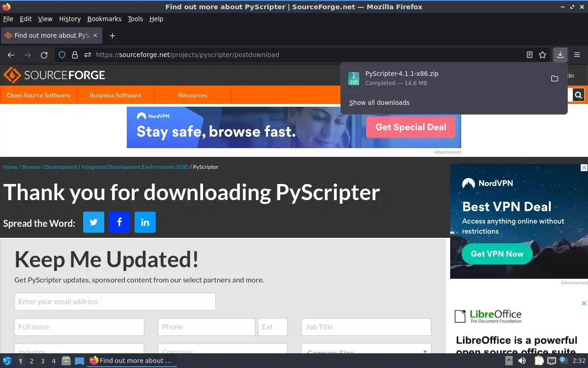The width and height of the screenshot is (588, 368).
Task: Open the Open Source Software menu
Action: click(39, 95)
